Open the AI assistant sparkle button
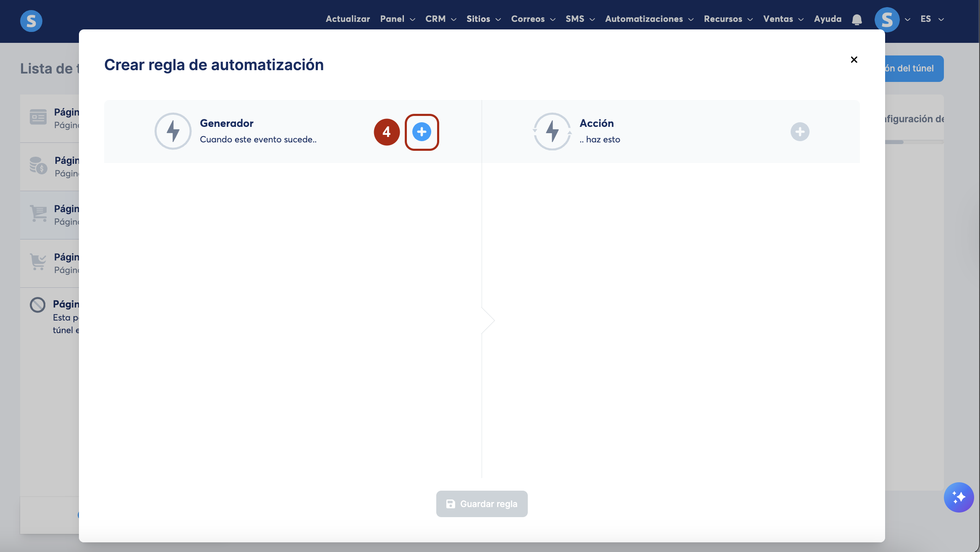This screenshot has width=980, height=552. 959,497
